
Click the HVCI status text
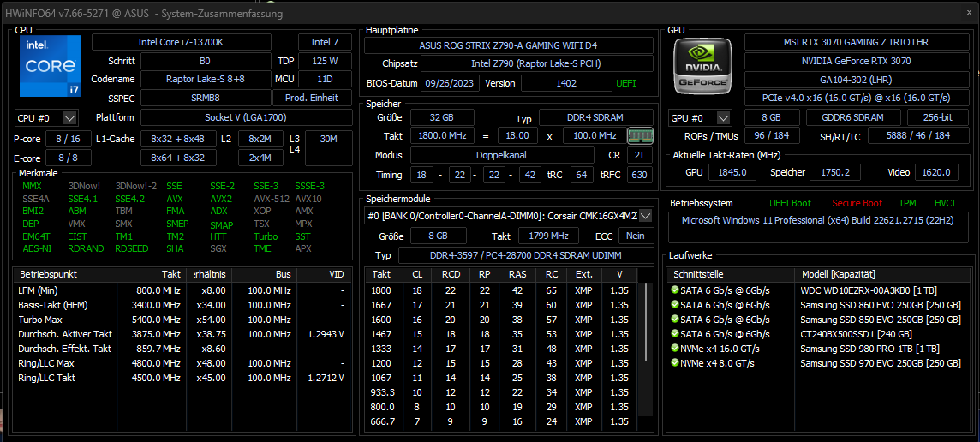[x=944, y=203]
